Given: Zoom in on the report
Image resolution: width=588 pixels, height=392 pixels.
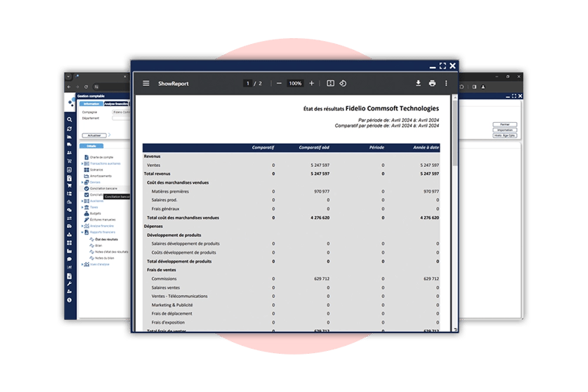Looking at the screenshot, I should point(311,83).
